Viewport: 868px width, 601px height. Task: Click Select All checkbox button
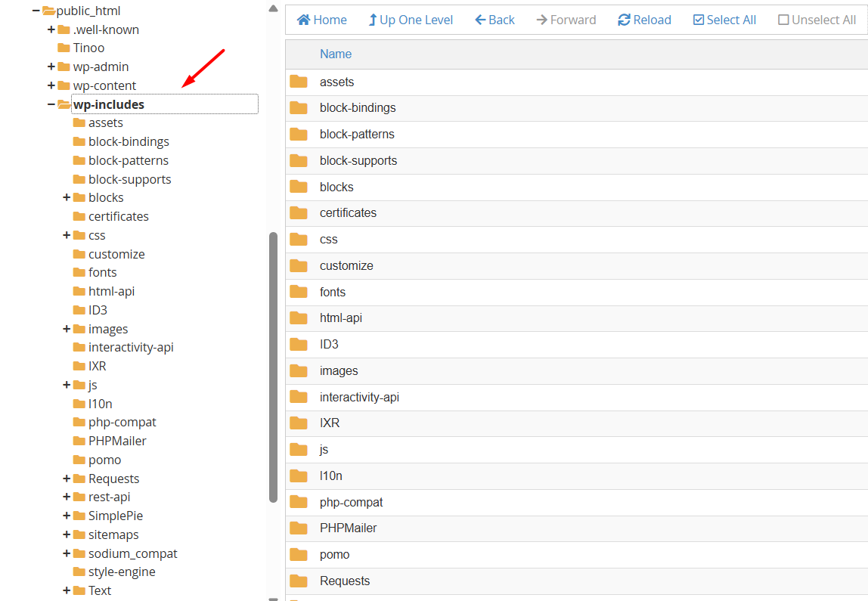coord(724,20)
